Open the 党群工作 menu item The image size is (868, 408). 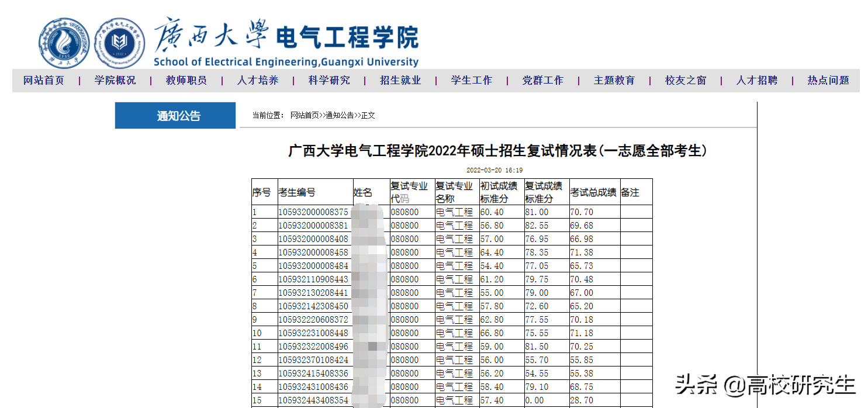point(542,80)
